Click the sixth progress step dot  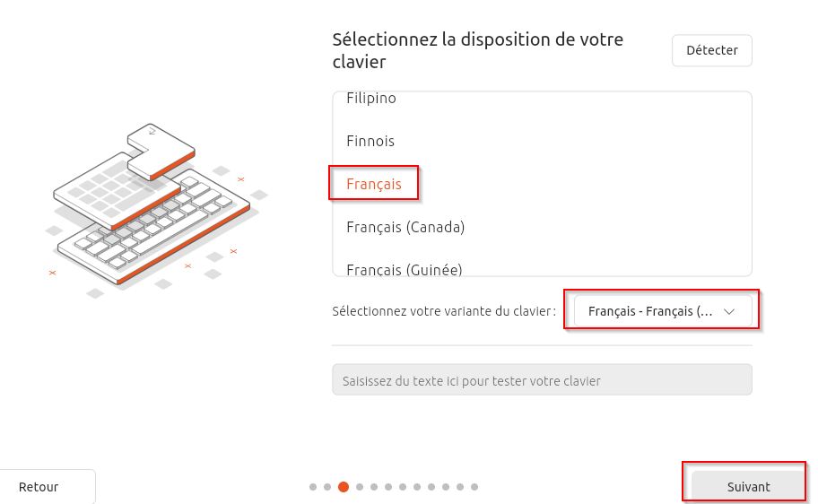click(x=388, y=487)
